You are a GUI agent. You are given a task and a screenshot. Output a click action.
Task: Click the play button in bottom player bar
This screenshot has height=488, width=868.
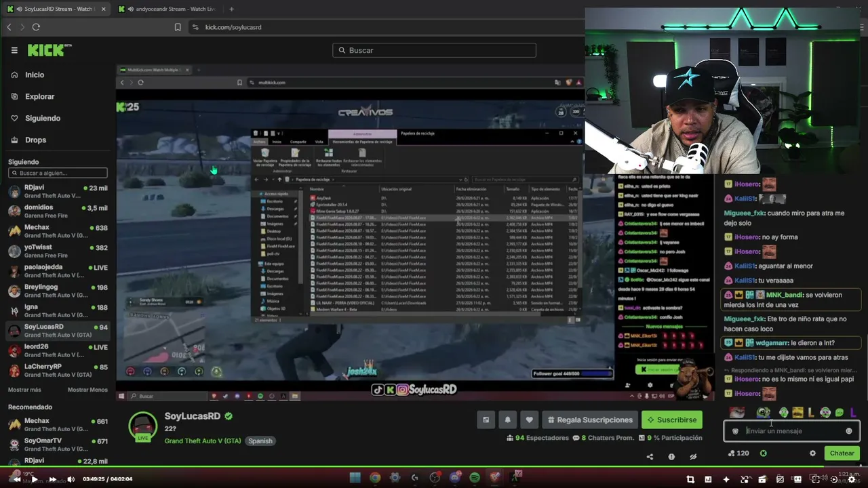click(35, 479)
